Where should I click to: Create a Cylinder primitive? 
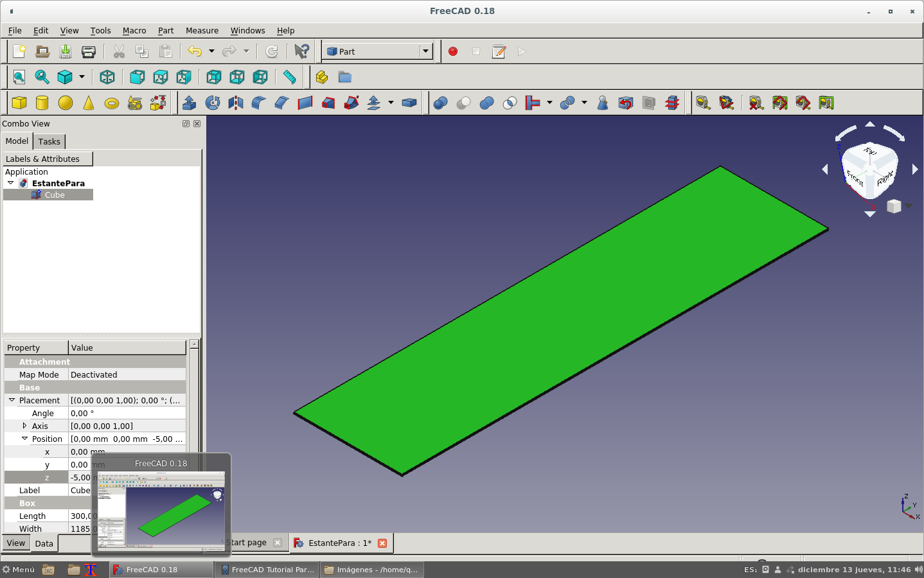pos(42,103)
